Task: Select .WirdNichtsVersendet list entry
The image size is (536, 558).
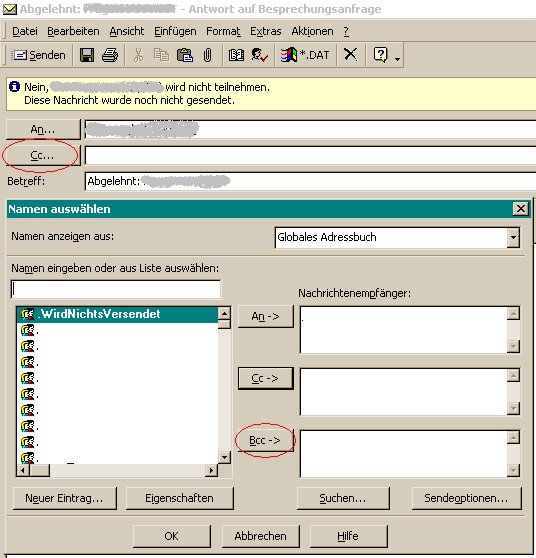Action: coord(117,314)
